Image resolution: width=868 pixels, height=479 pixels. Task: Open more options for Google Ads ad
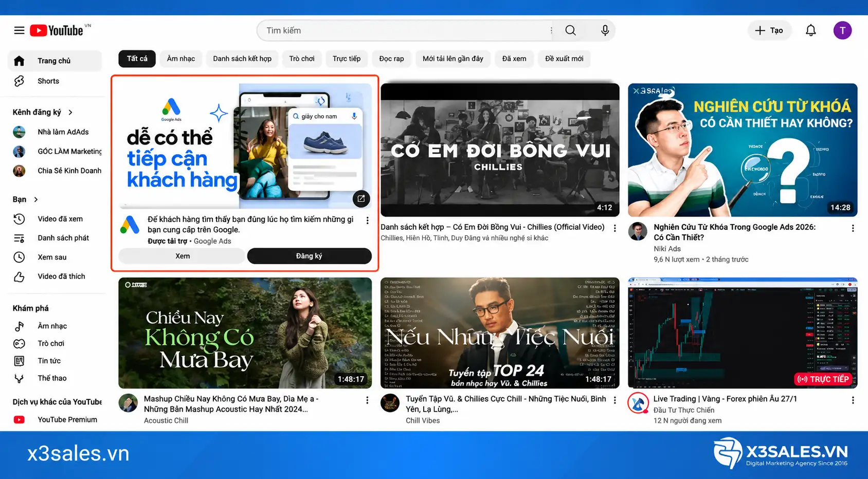(x=367, y=220)
